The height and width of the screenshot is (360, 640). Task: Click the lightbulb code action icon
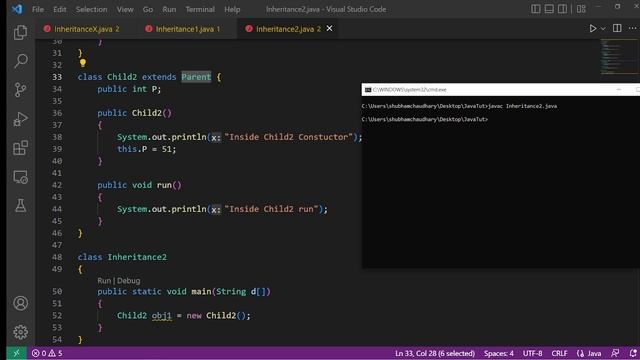(83, 63)
